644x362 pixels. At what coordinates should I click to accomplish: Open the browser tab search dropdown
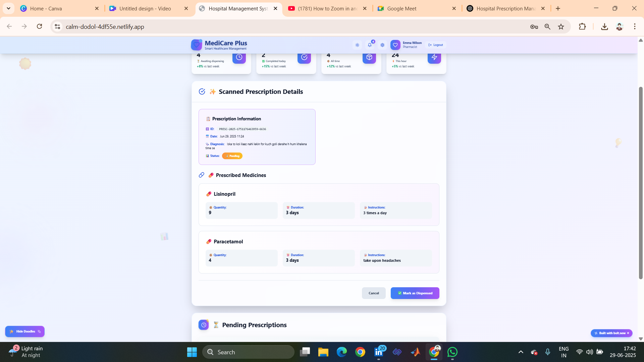pos(8,8)
